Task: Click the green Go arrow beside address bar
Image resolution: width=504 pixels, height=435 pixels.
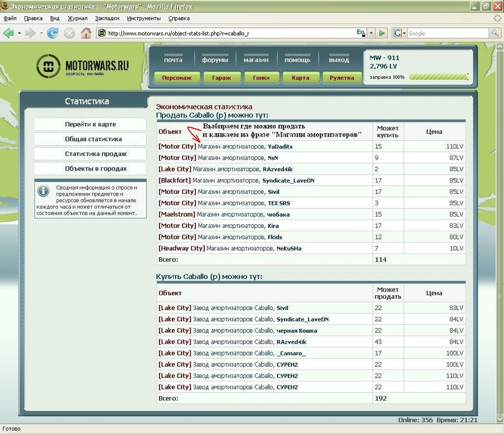Action: point(382,33)
